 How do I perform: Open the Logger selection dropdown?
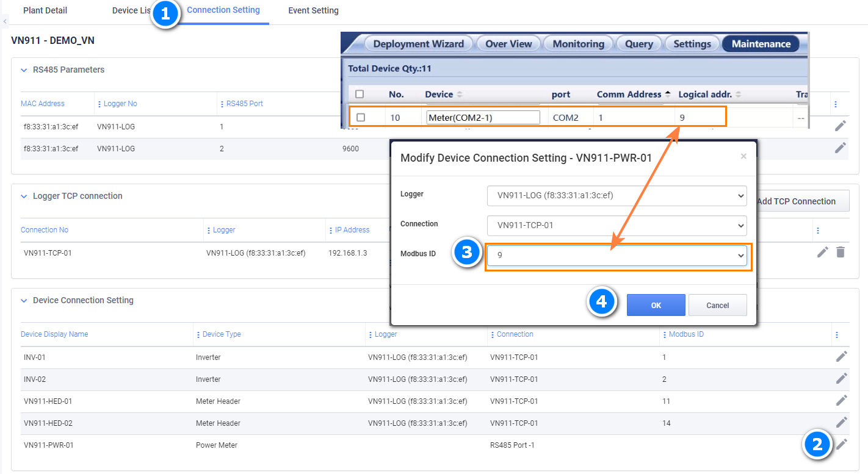[x=617, y=196]
